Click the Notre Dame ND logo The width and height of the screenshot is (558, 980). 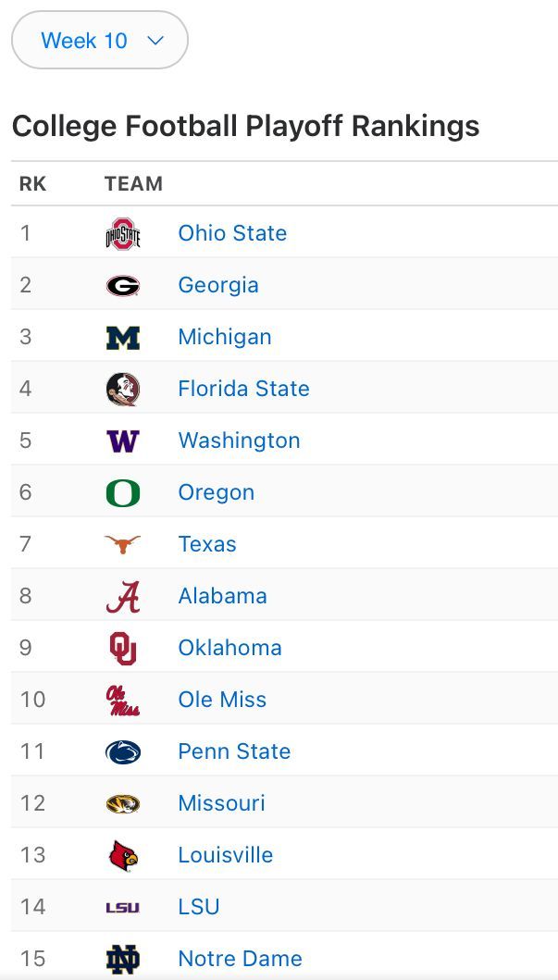[x=123, y=960]
